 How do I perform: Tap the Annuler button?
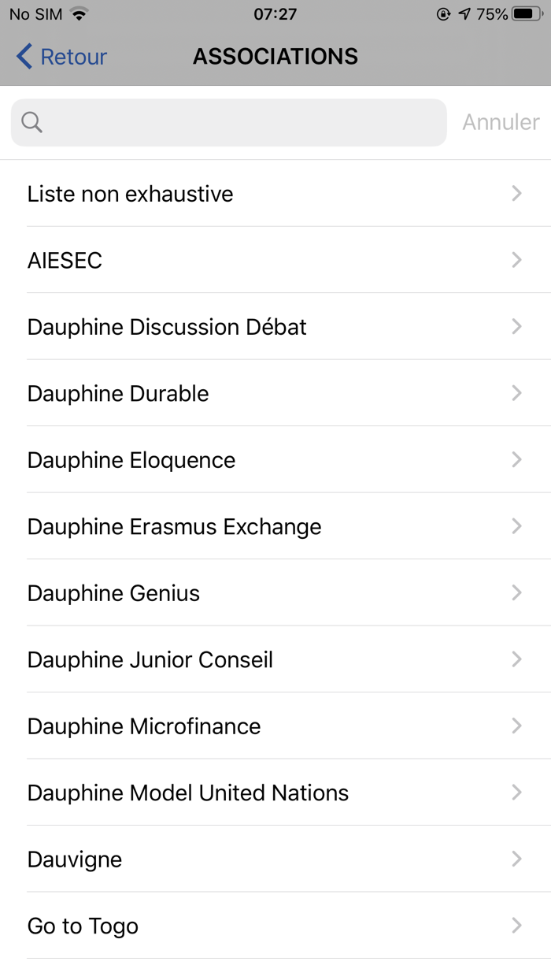(x=501, y=122)
